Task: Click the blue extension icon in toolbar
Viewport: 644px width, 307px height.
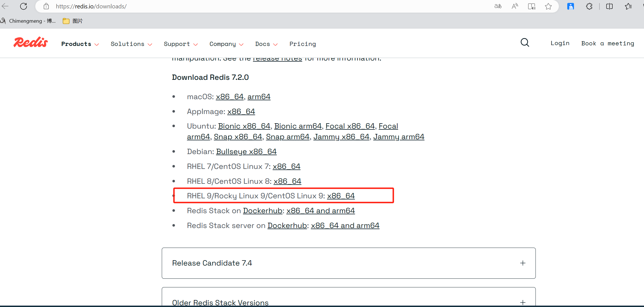Action: 571,6
